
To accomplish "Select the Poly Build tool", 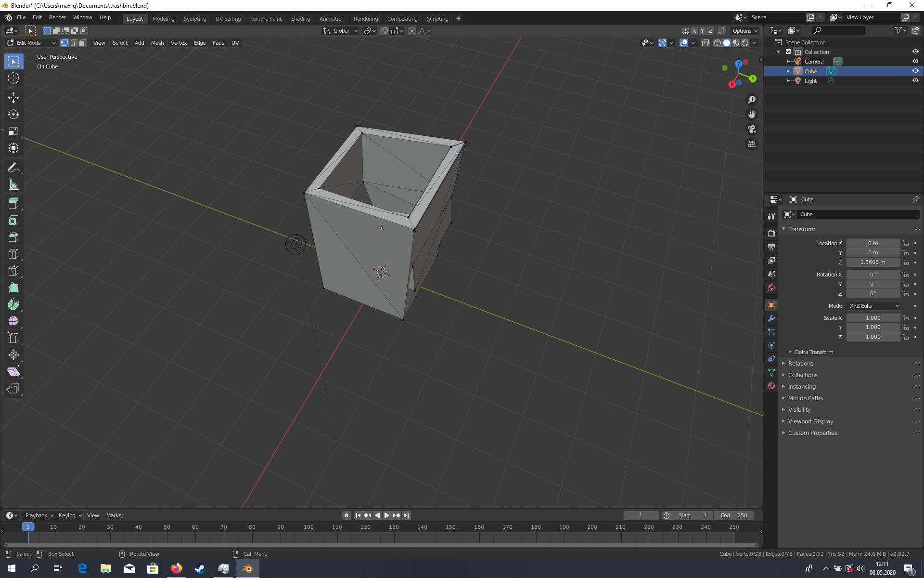I will (x=13, y=288).
